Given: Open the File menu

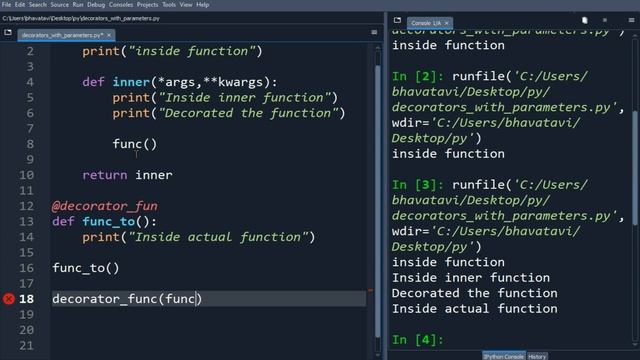Looking at the screenshot, I should [6, 4].
